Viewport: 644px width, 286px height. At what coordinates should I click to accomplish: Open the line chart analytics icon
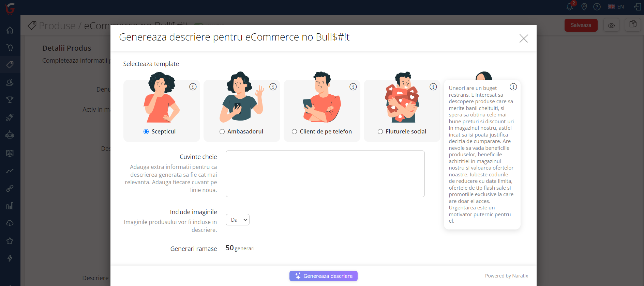coord(10,171)
